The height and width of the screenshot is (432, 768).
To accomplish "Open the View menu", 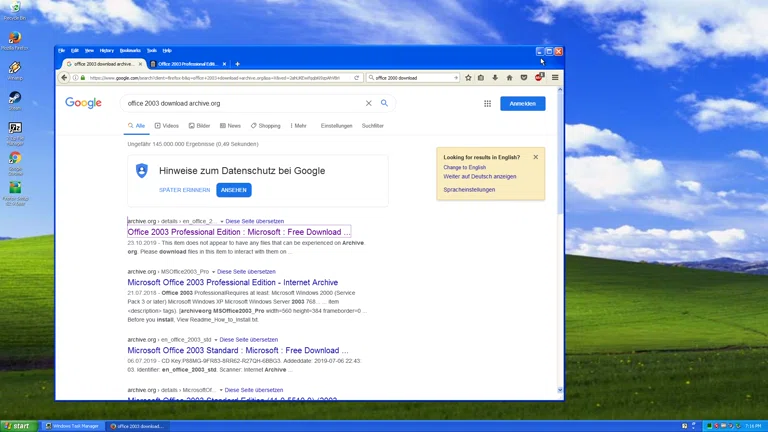I will coord(89,50).
